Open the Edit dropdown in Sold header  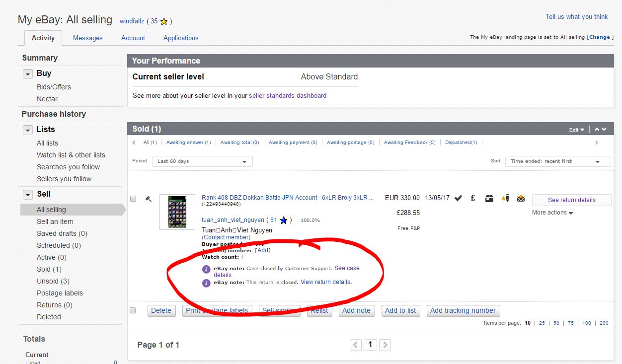coord(577,130)
